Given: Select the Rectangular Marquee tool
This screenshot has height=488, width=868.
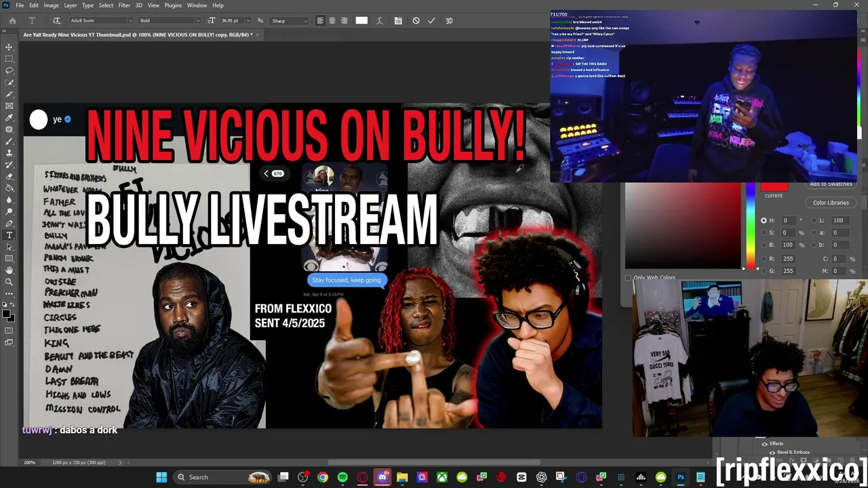Looking at the screenshot, I should pyautogui.click(x=9, y=59).
